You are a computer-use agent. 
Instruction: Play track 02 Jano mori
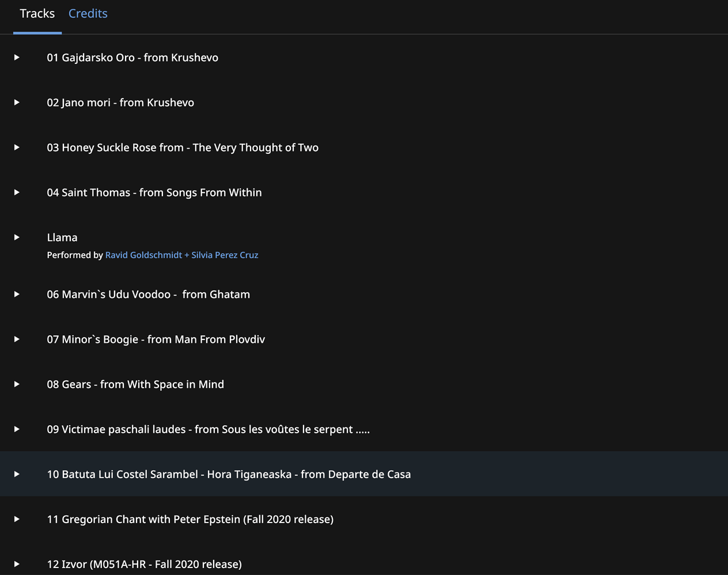tap(17, 103)
